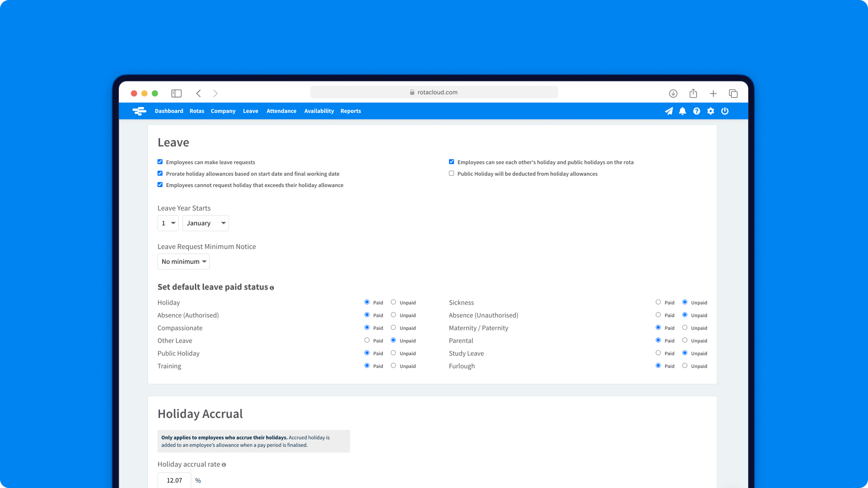Viewport: 868px width, 488px height.
Task: Click the info icon beside default leave paid status
Action: coord(272,288)
